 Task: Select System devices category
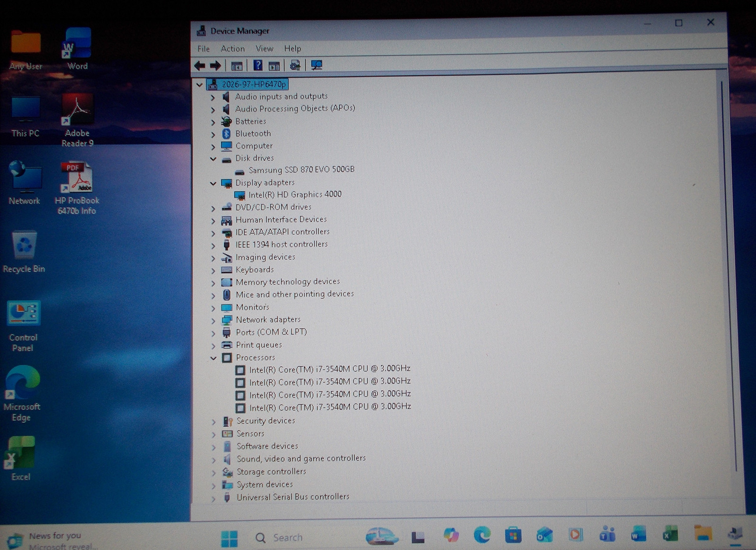(265, 484)
